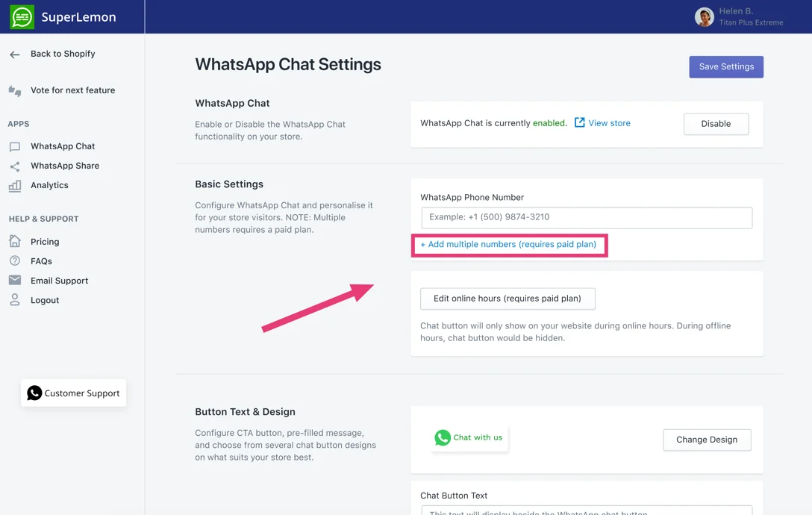The height and width of the screenshot is (515, 812).
Task: Click the Pricing house icon
Action: pos(15,242)
